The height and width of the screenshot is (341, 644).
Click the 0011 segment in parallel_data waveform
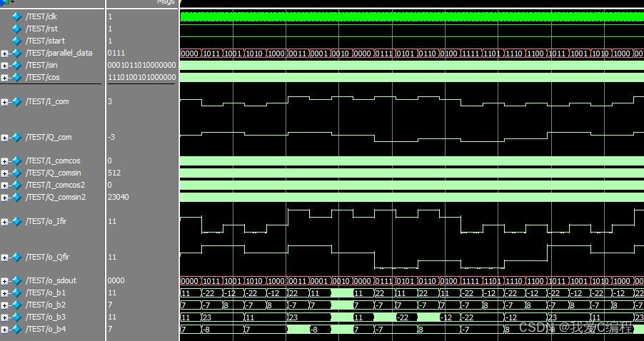[x=298, y=54]
